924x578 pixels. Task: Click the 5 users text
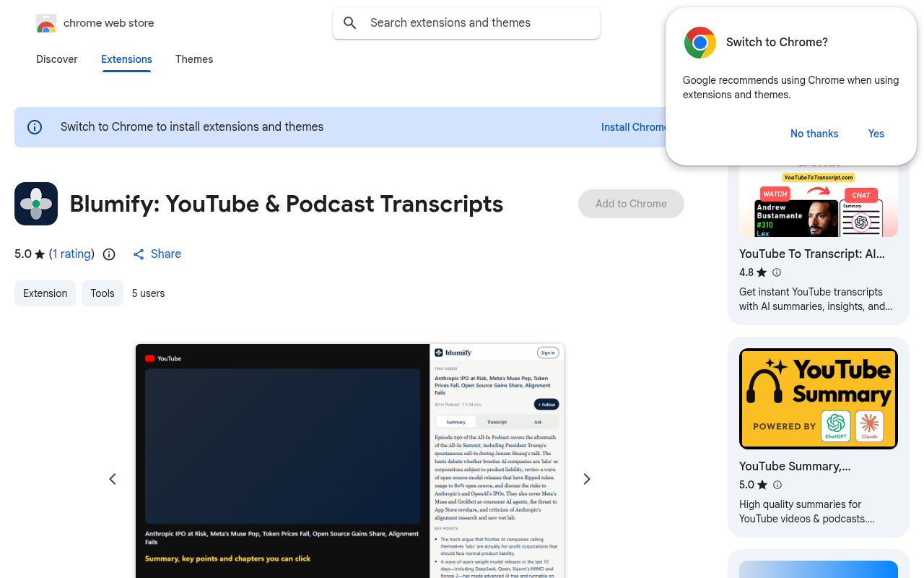click(x=148, y=293)
